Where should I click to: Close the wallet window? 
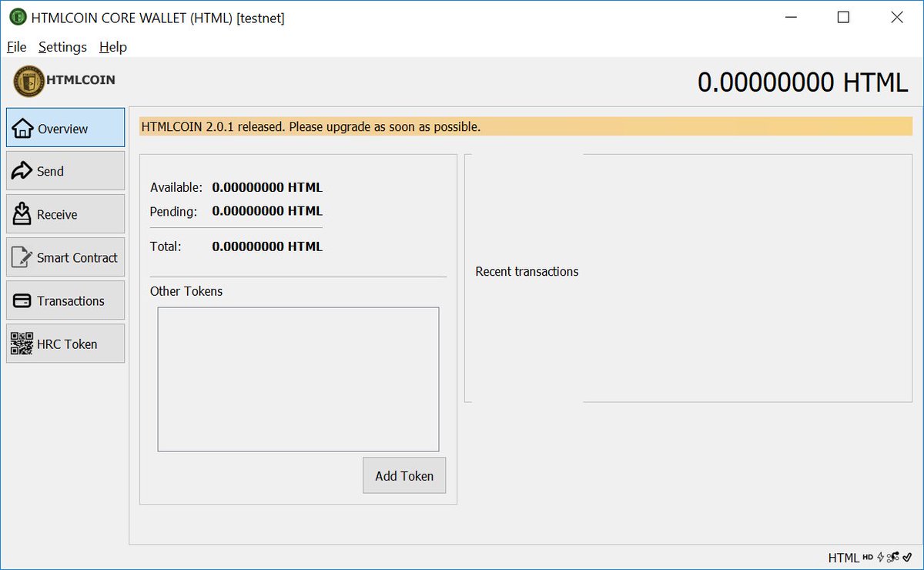pyautogui.click(x=896, y=17)
